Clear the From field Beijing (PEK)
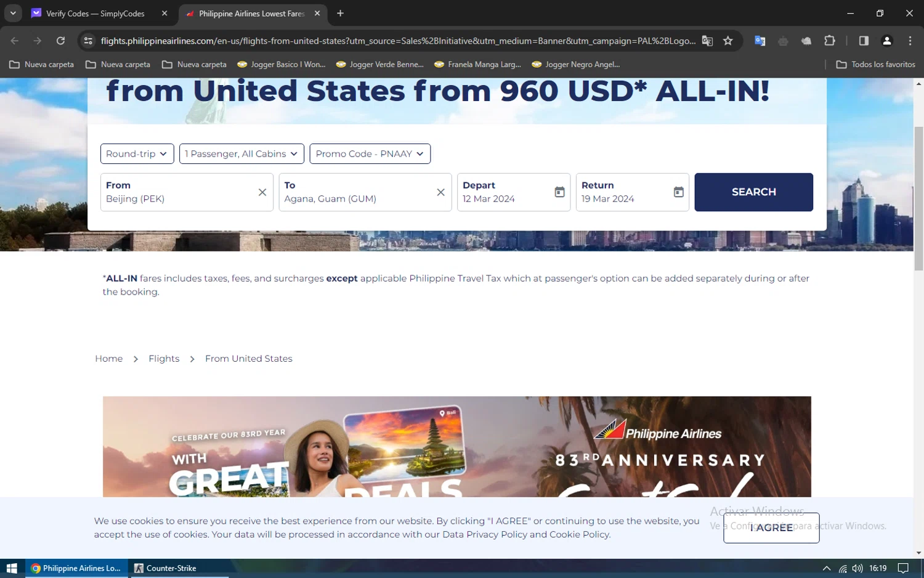 click(262, 192)
